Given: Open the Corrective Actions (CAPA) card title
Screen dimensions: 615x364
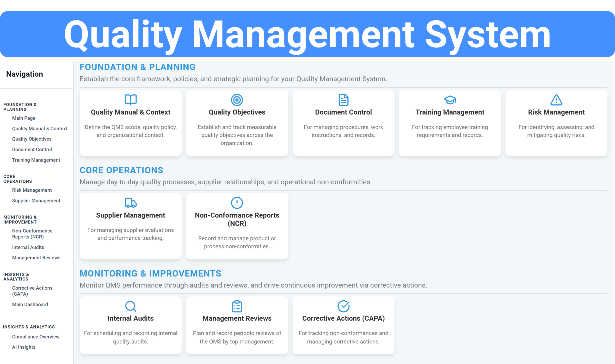Looking at the screenshot, I should click(x=343, y=318).
